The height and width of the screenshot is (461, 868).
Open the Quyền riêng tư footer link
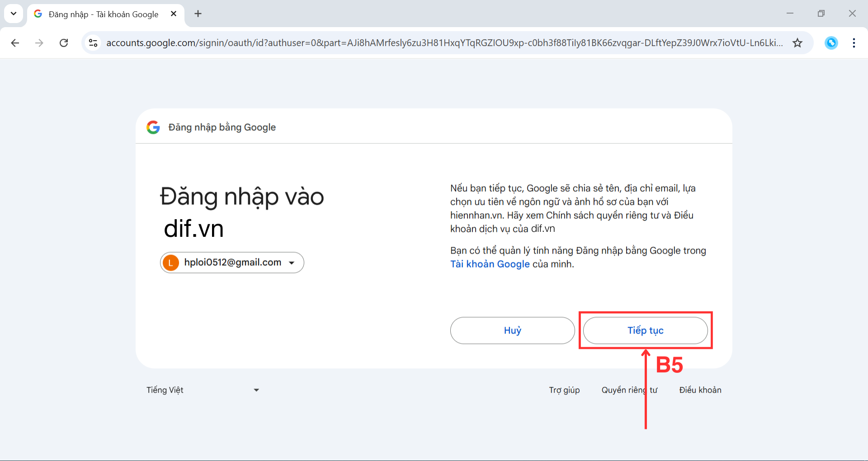629,390
